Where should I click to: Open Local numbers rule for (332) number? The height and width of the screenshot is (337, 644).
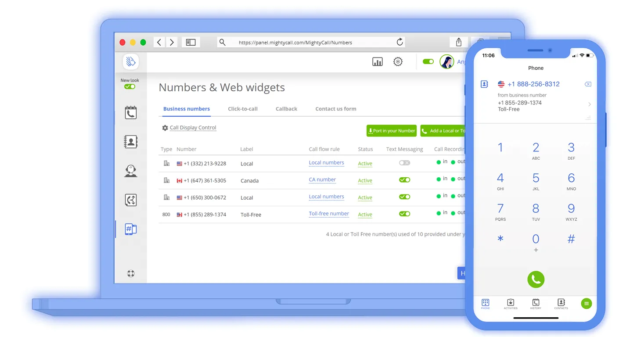326,163
